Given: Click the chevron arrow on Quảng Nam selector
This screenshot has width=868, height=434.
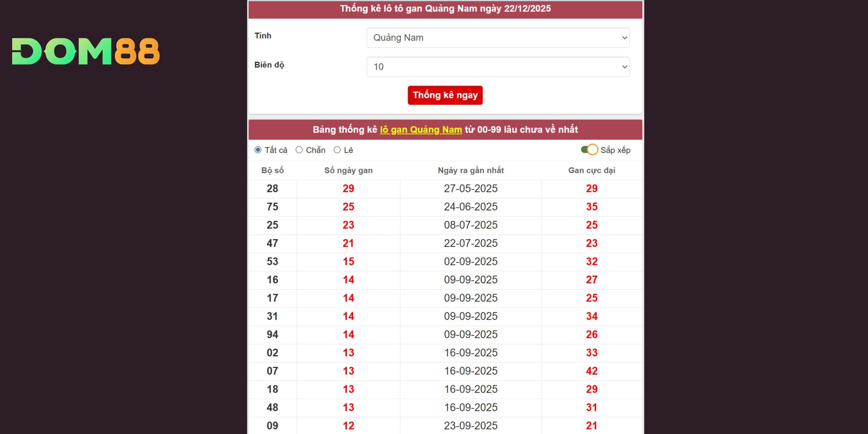Looking at the screenshot, I should click(624, 37).
